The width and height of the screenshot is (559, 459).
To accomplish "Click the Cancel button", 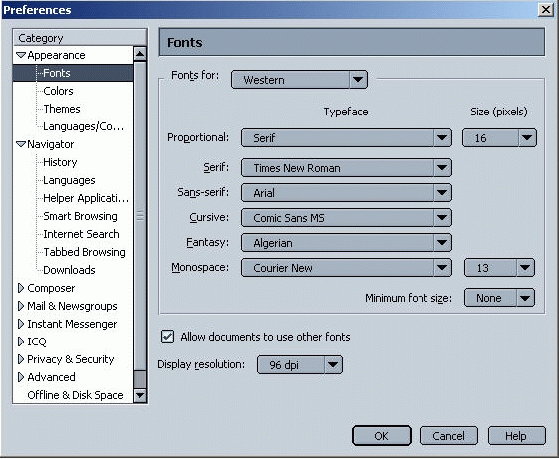I will pyautogui.click(x=448, y=435).
